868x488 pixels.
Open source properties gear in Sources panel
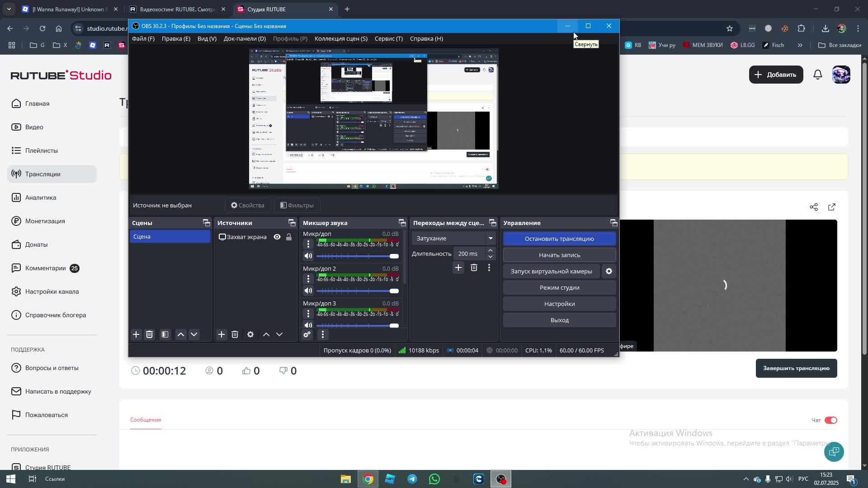pyautogui.click(x=250, y=334)
